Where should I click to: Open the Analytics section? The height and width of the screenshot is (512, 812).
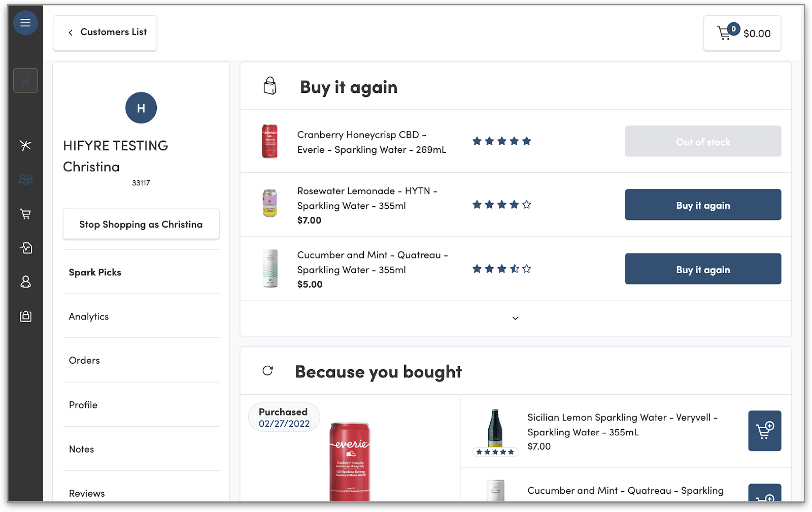tap(89, 316)
